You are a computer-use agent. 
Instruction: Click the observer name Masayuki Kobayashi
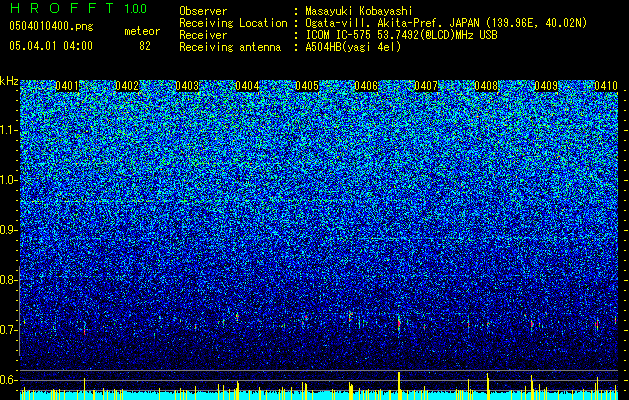pyautogui.click(x=359, y=12)
